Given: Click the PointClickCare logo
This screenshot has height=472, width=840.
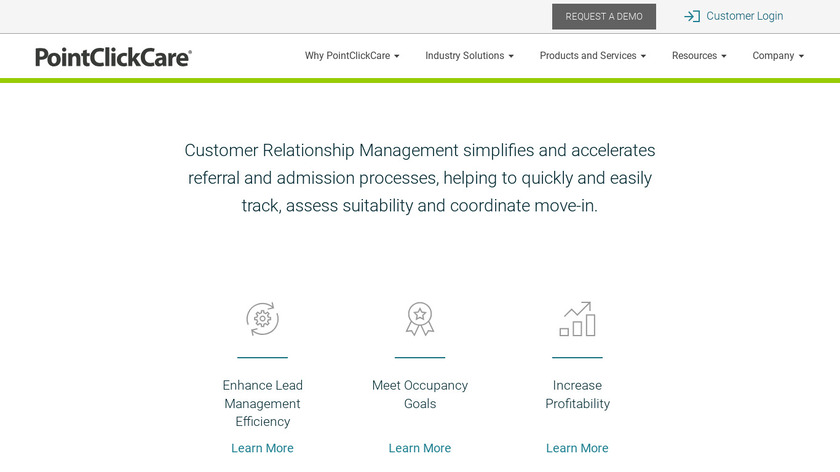Looking at the screenshot, I should pos(113,57).
